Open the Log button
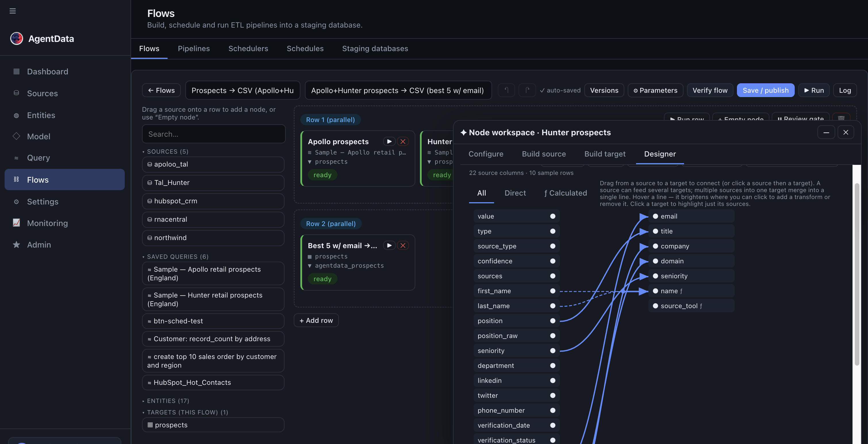The width and height of the screenshot is (868, 444). tap(845, 90)
